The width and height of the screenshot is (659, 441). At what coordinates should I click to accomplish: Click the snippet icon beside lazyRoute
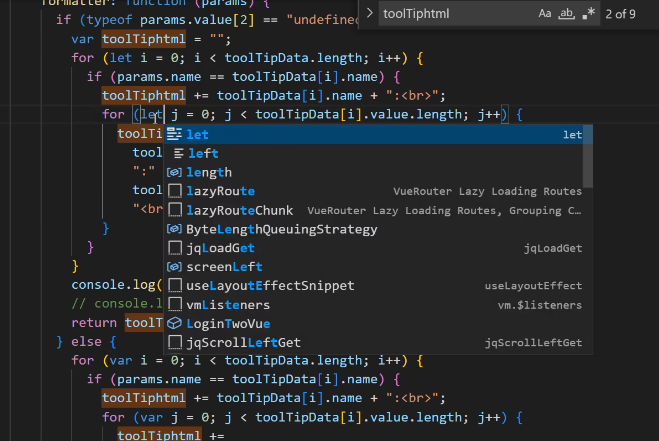point(175,191)
